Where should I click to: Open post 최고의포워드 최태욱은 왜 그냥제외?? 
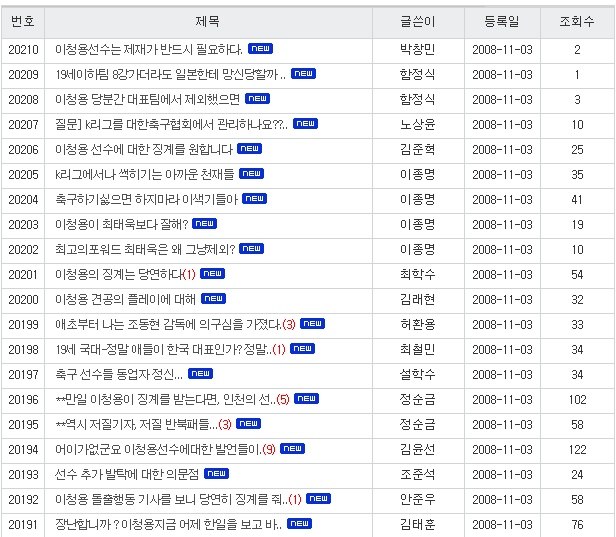pos(145,249)
